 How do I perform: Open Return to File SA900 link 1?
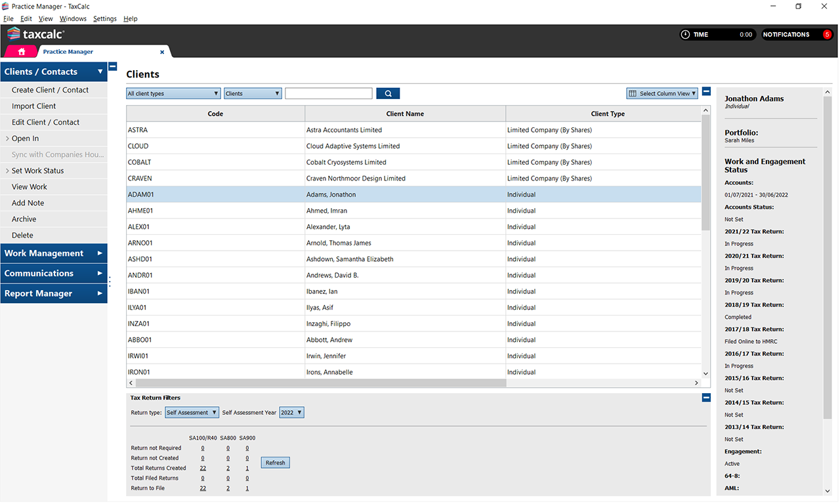pos(247,488)
